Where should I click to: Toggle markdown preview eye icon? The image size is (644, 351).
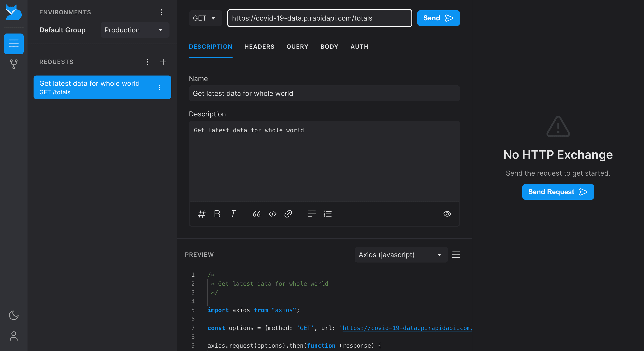(447, 214)
